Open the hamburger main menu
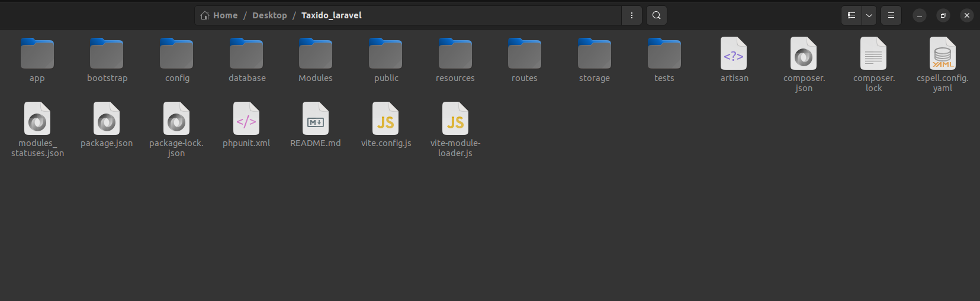The height and width of the screenshot is (301, 980). 891,15
